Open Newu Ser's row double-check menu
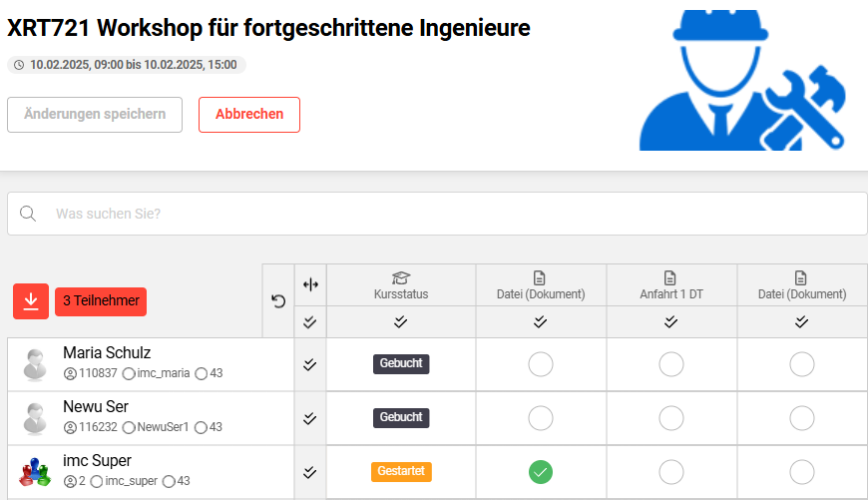 click(310, 417)
